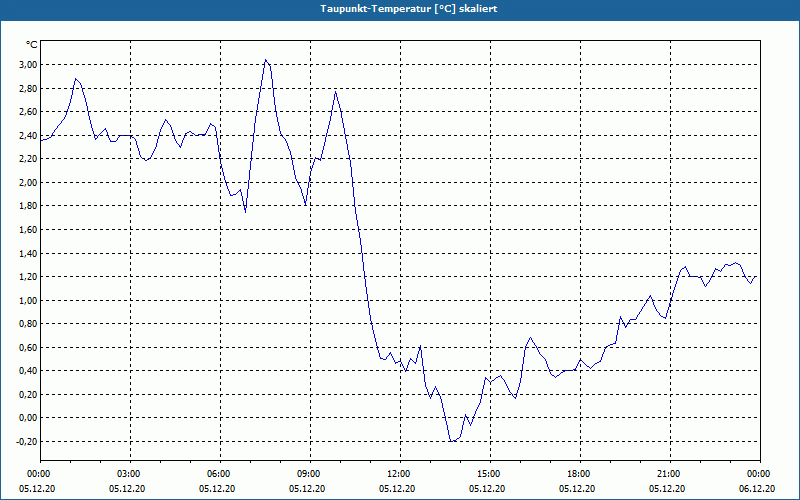Viewport: 800px width, 500px height.
Task: Click the 0,60 y-axis value
Action: pos(29,347)
